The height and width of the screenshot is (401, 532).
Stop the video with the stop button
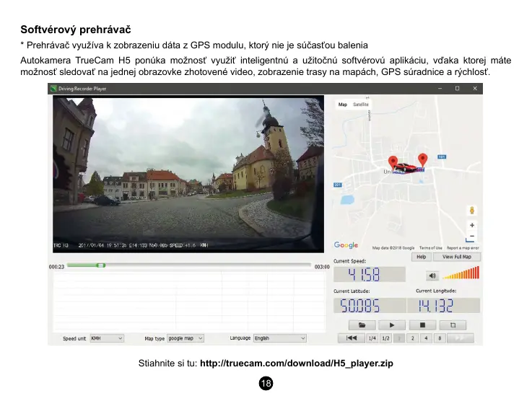[x=422, y=325]
